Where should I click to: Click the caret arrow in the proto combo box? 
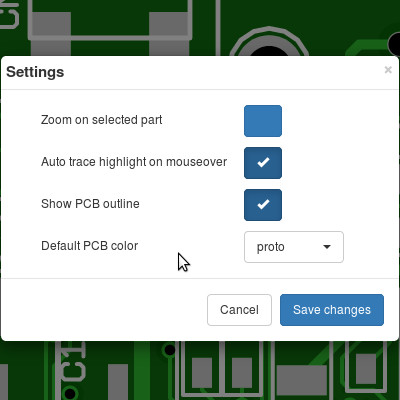(327, 247)
